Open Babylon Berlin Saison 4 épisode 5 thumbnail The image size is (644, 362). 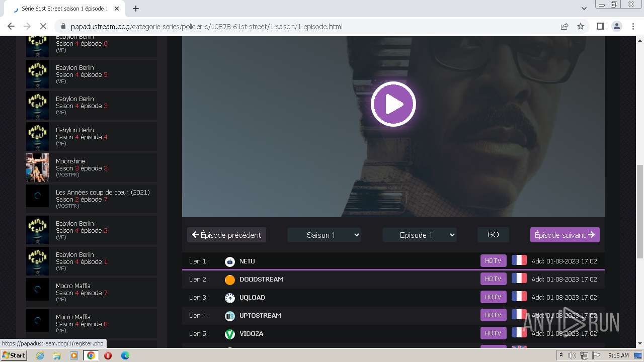pyautogui.click(x=37, y=74)
